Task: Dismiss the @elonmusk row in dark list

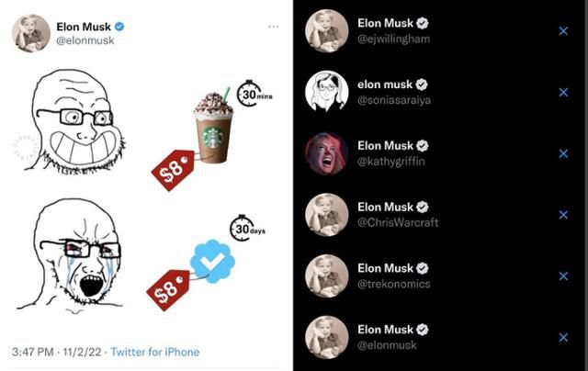Action: (x=563, y=337)
